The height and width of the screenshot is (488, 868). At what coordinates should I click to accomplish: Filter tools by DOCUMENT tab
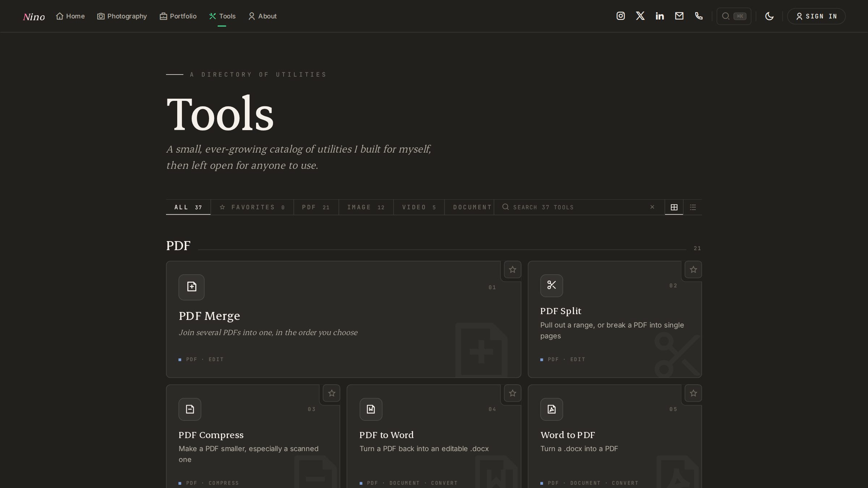click(x=469, y=207)
